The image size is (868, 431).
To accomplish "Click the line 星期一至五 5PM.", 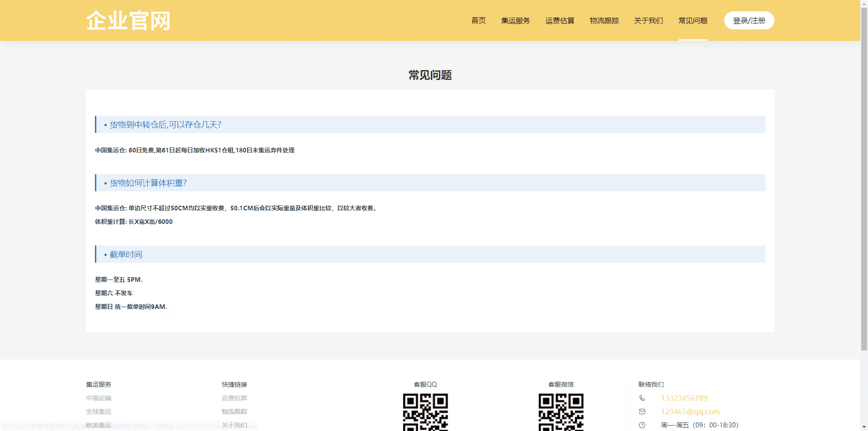I will coord(118,279).
